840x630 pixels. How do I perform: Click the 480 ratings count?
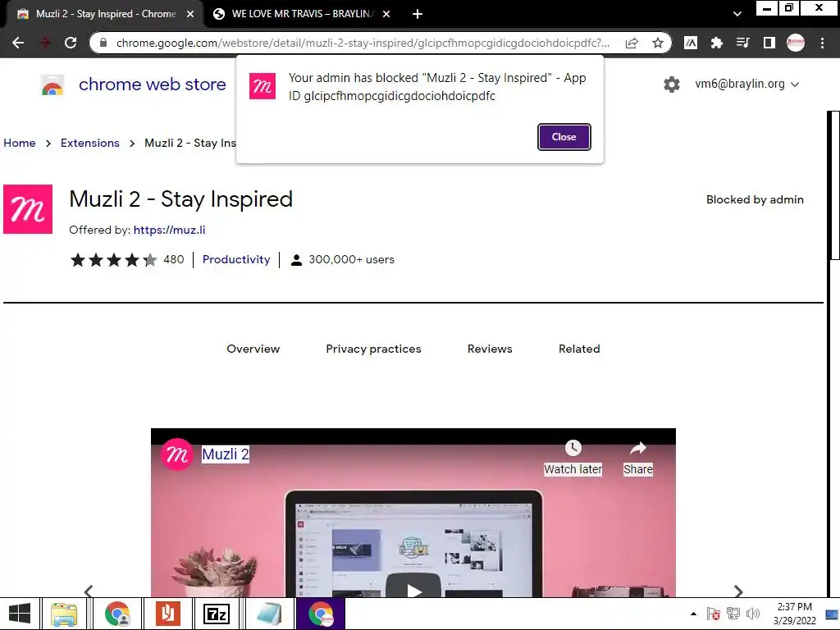point(174,259)
